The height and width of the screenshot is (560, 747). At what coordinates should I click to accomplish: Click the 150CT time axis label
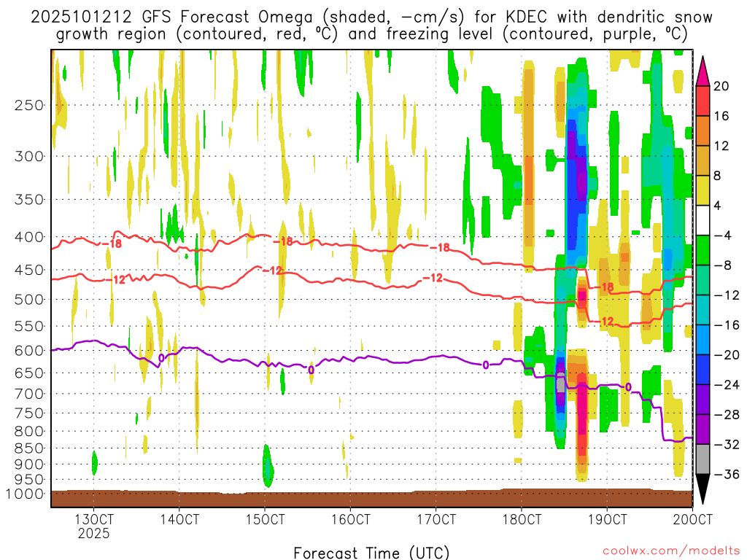(x=265, y=519)
